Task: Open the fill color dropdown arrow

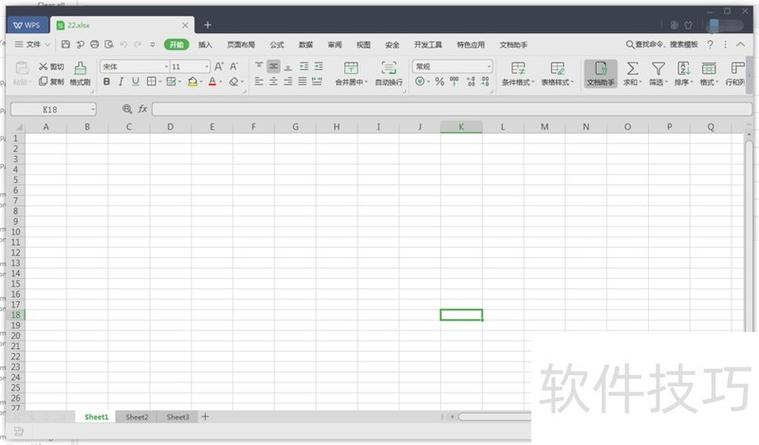Action: [201, 82]
